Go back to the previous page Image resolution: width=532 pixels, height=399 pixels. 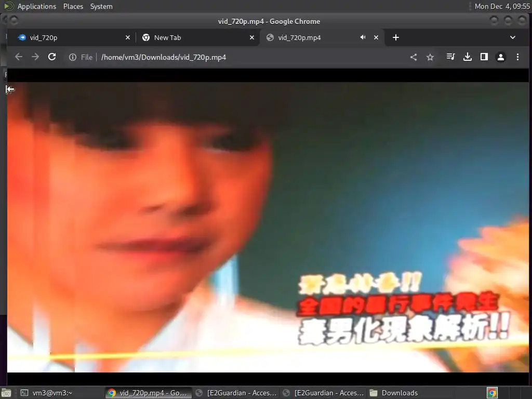[x=19, y=57]
